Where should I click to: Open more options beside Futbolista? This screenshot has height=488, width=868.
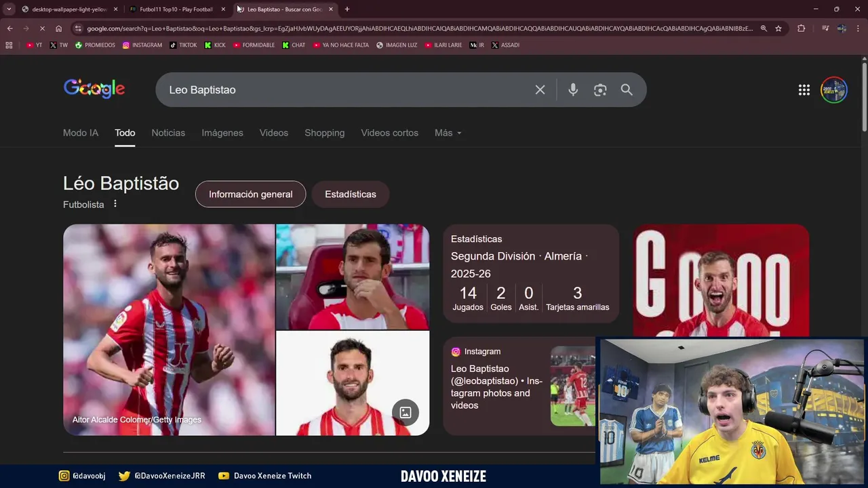click(115, 204)
